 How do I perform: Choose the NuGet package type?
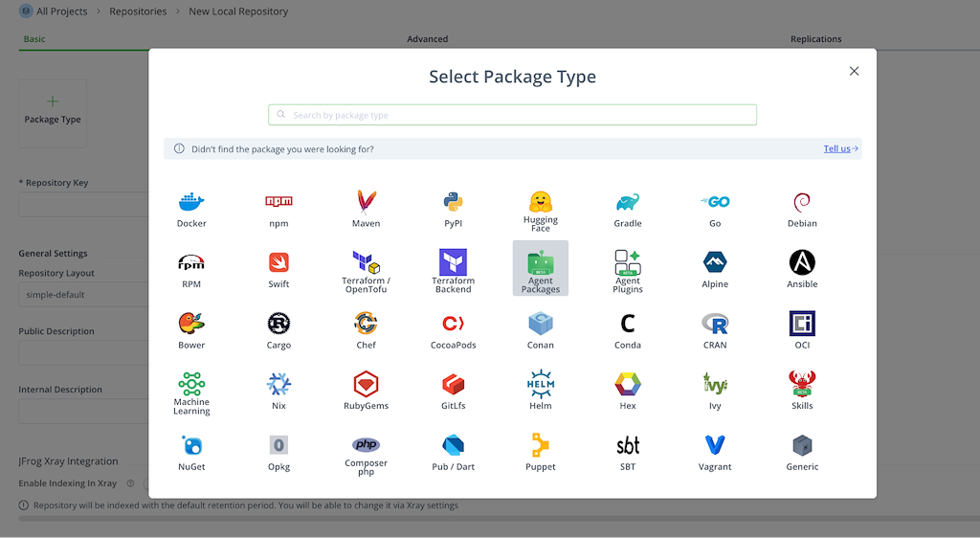pos(191,453)
